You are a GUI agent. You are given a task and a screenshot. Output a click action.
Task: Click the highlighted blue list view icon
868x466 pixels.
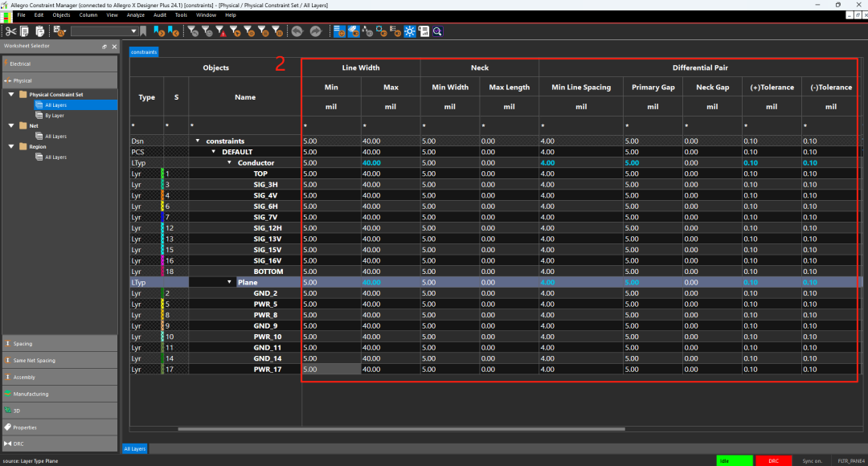click(x=339, y=31)
